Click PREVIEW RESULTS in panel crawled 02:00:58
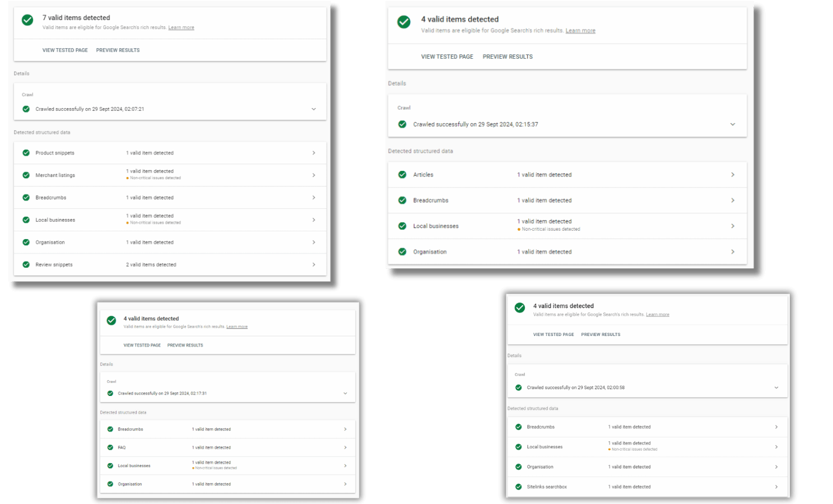833x504 pixels. coord(601,334)
